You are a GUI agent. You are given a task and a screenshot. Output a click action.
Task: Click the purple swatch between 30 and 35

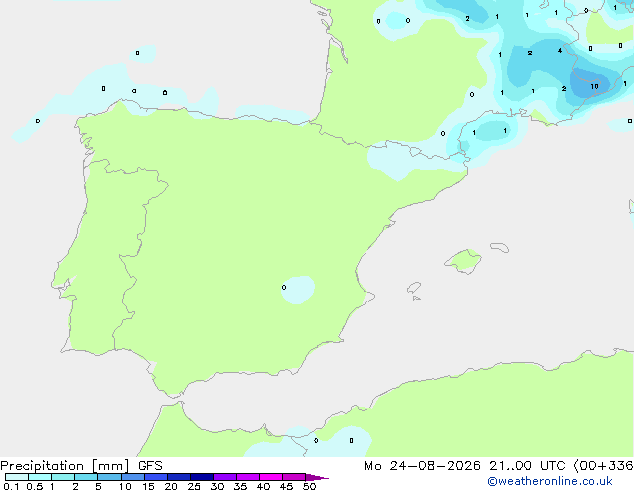coord(225,477)
